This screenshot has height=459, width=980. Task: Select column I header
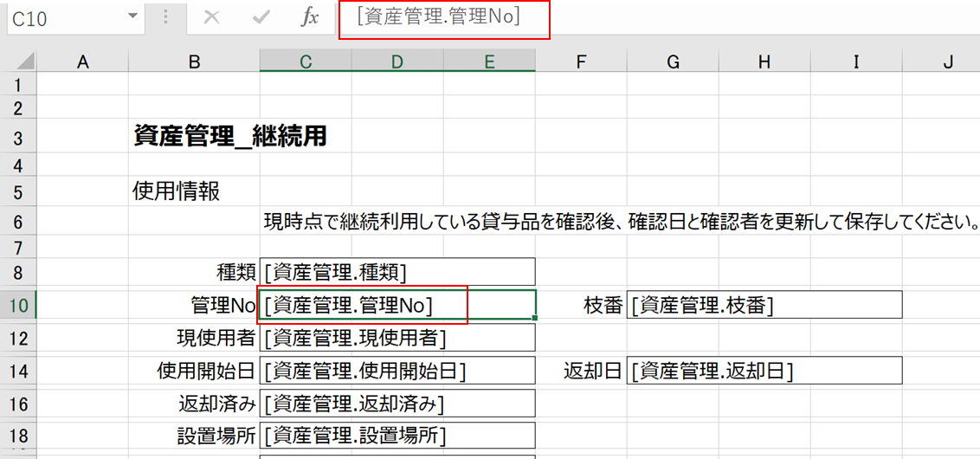pos(857,61)
